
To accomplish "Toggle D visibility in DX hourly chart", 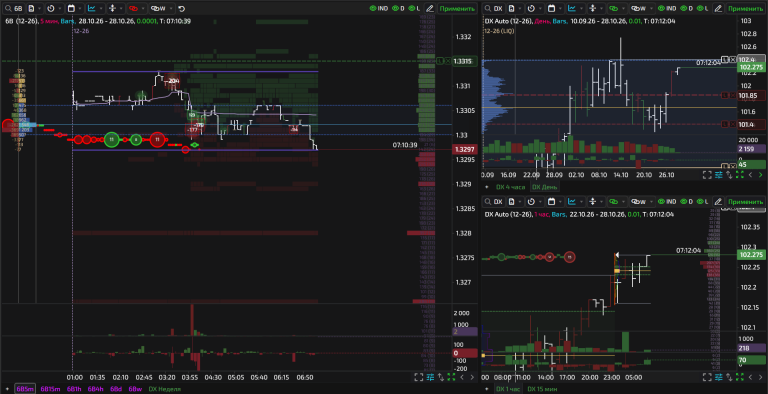I will point(687,201).
